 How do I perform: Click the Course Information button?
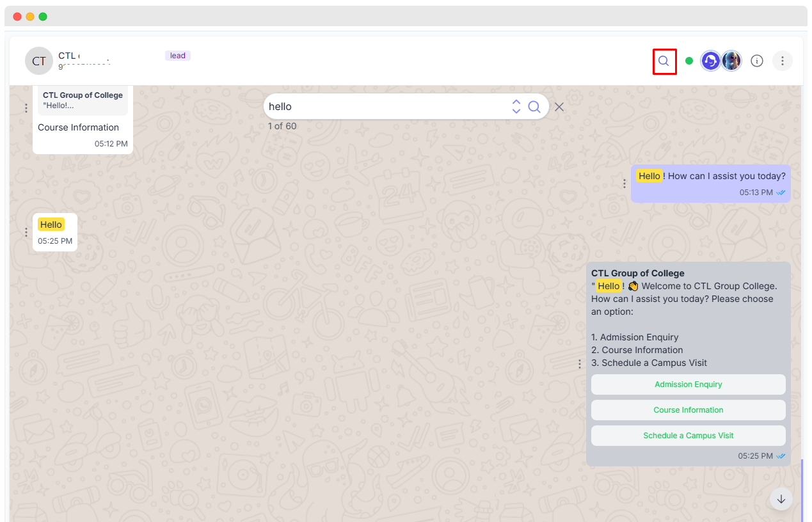(x=689, y=410)
